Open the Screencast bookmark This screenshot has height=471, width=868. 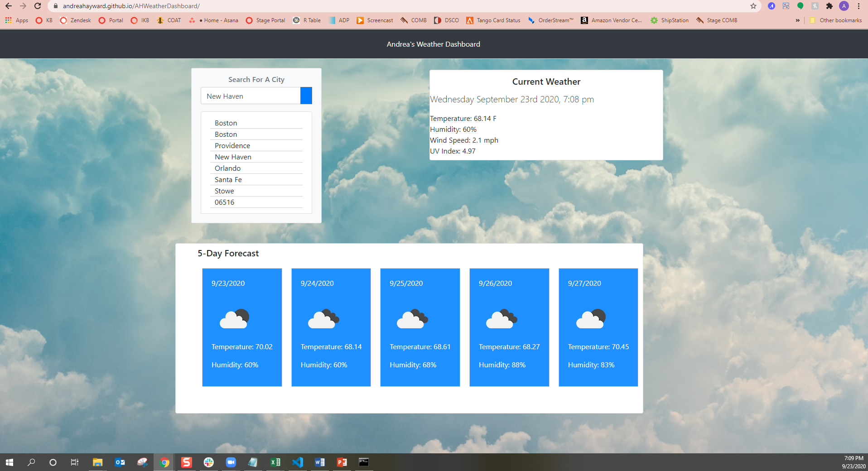point(375,20)
